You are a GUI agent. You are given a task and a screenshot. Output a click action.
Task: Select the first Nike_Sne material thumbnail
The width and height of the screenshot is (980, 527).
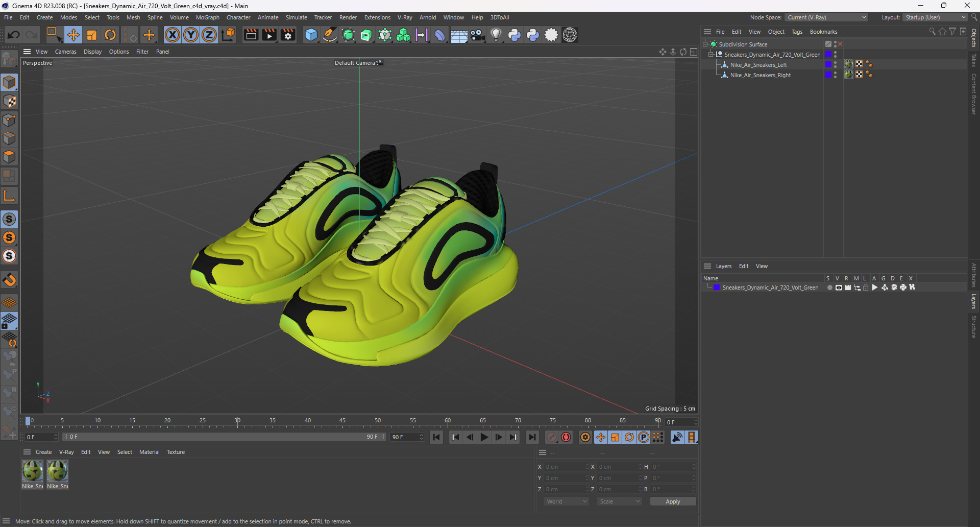tap(32, 471)
